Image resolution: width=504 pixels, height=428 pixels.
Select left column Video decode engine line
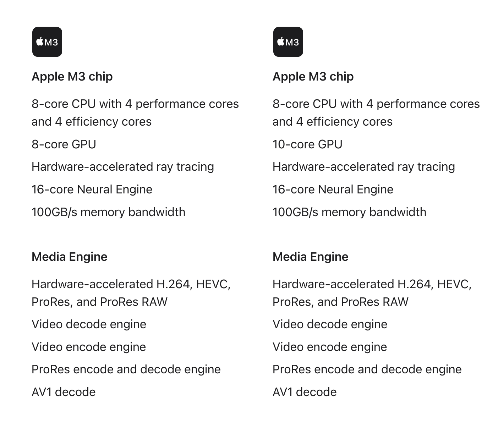coord(89,324)
